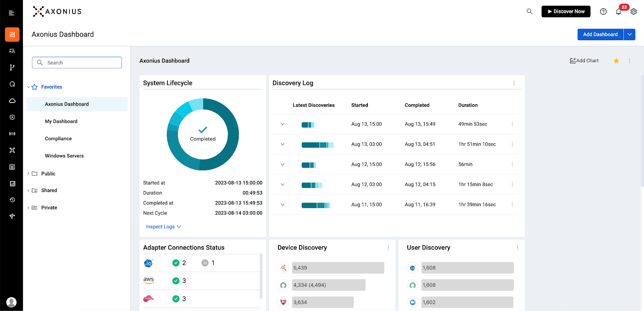Click the global search magnifier icon

[530, 12]
